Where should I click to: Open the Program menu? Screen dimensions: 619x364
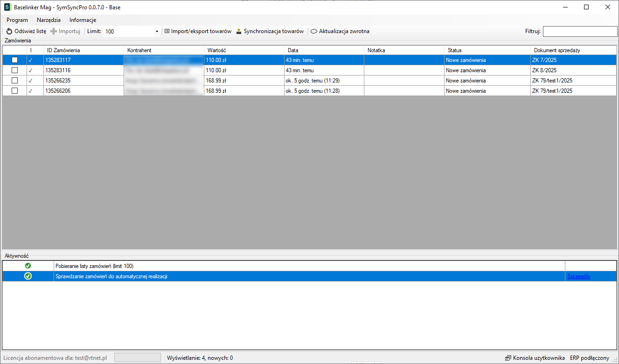click(x=17, y=20)
